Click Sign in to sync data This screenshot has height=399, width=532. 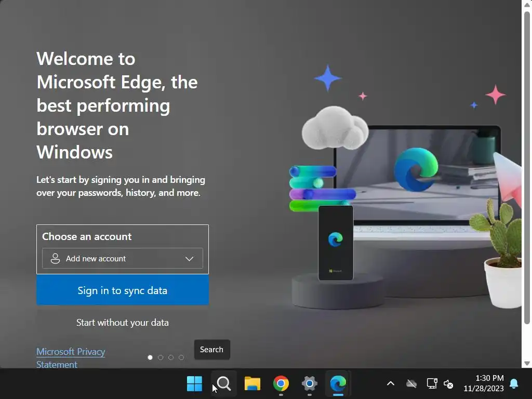(x=123, y=290)
